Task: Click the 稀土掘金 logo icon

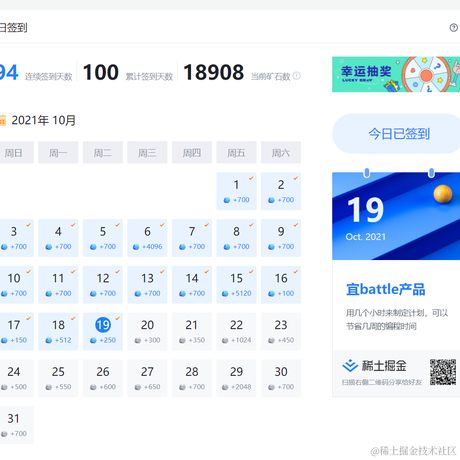Action: coord(350,366)
